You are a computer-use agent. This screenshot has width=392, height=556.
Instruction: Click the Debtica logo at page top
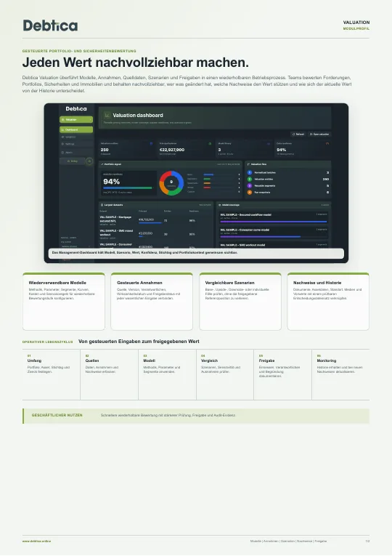(x=50, y=25)
